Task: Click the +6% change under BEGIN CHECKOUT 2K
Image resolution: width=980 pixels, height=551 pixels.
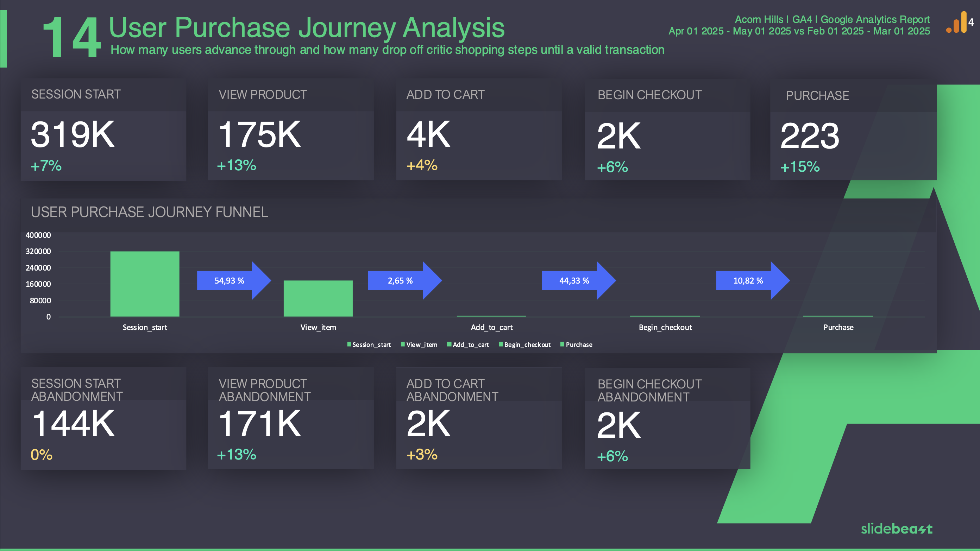Action: [x=612, y=167]
